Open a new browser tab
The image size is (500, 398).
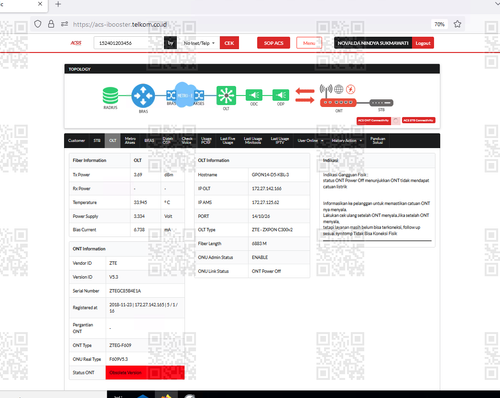58,4
